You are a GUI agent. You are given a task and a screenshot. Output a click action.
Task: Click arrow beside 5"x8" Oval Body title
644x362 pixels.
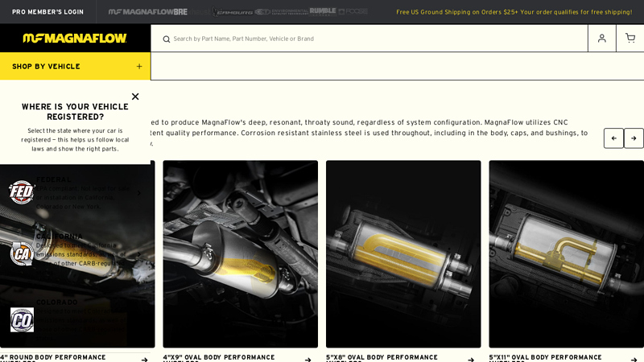tap(471, 360)
